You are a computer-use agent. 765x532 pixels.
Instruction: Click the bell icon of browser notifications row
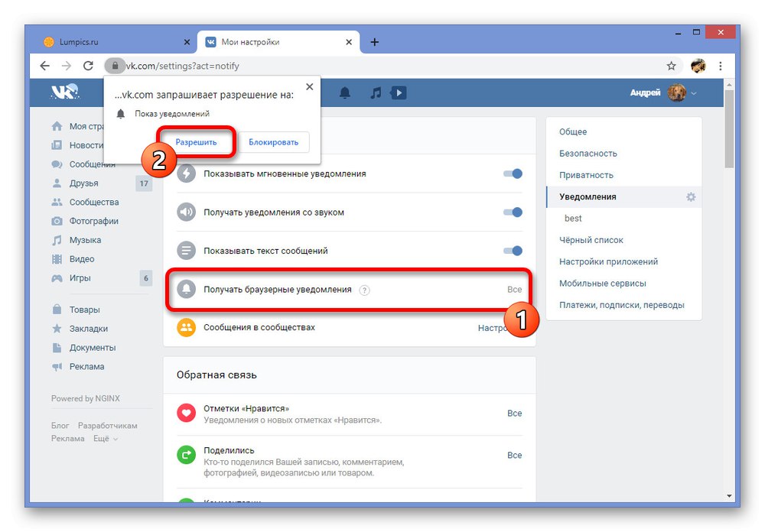point(186,289)
